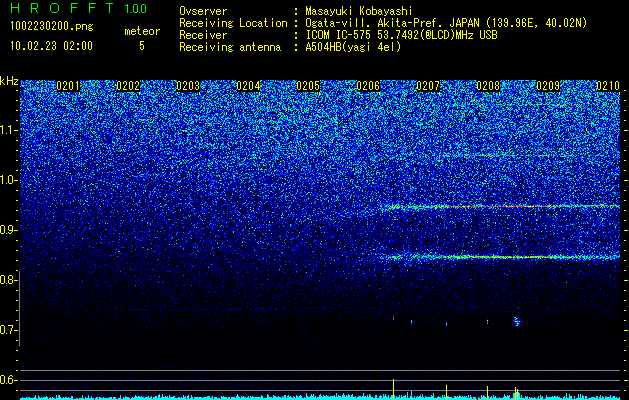
Task: Click the 0204 time marker
Action: click(x=248, y=86)
